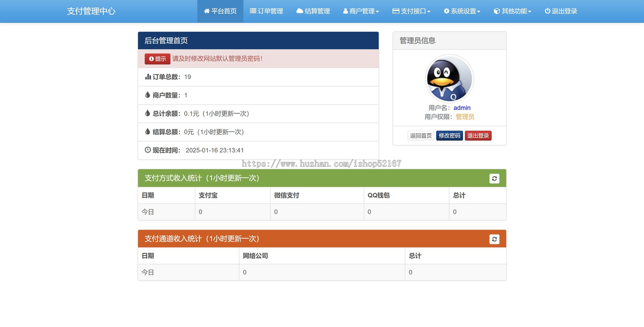Viewport: 644px width, 327px height.
Task: Click the power icon in 退出登录
Action: [x=547, y=11]
